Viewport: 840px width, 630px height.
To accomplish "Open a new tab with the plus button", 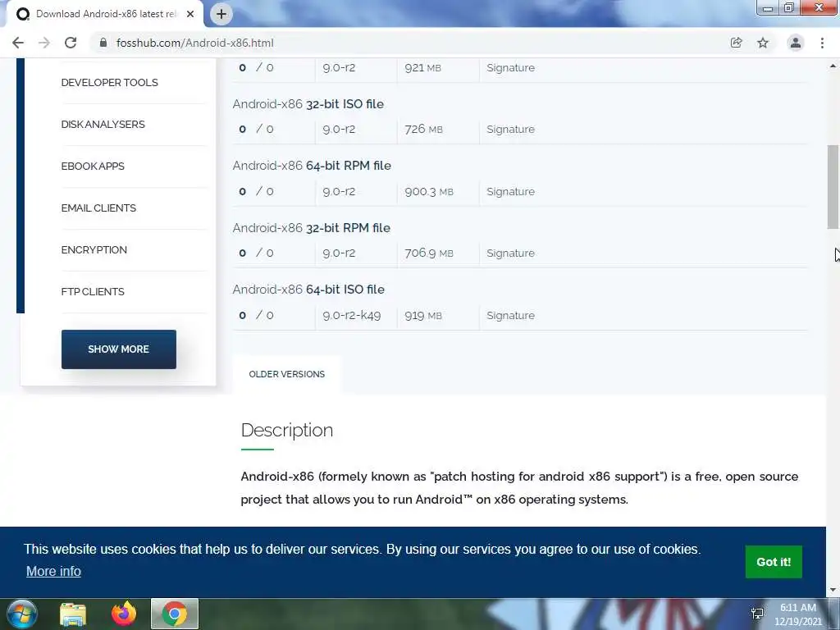I will pos(221,14).
